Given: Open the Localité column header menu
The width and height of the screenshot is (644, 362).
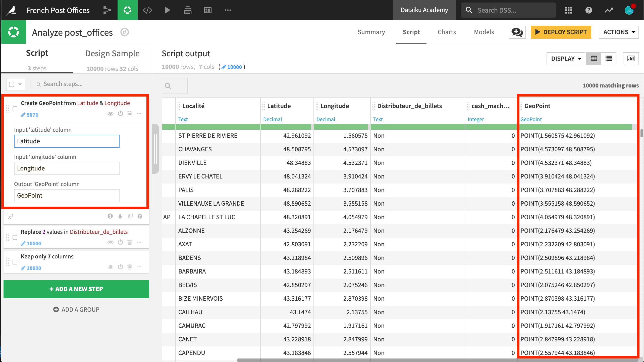Looking at the screenshot, I should (x=193, y=106).
